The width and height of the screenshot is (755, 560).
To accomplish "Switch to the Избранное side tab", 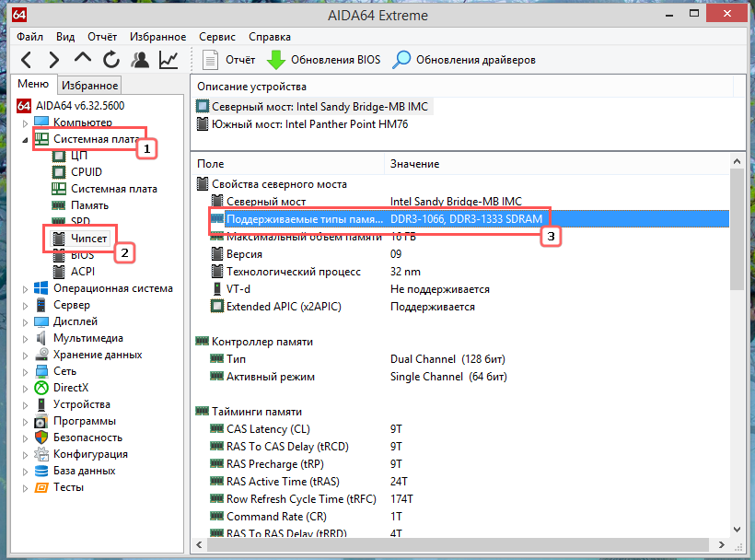I will 89,86.
